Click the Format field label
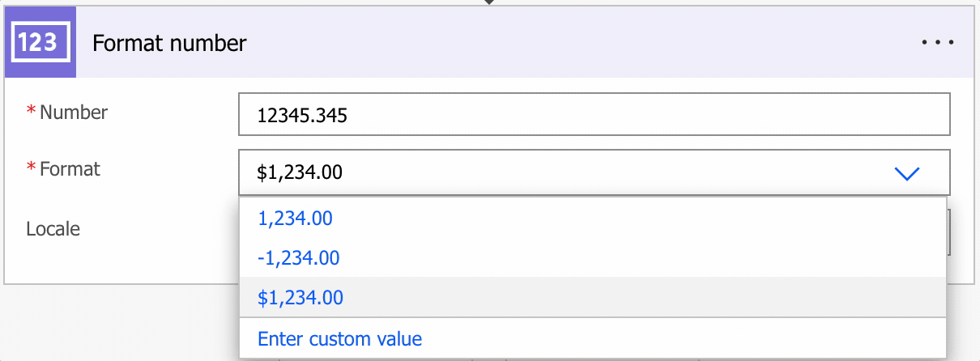 70,169
